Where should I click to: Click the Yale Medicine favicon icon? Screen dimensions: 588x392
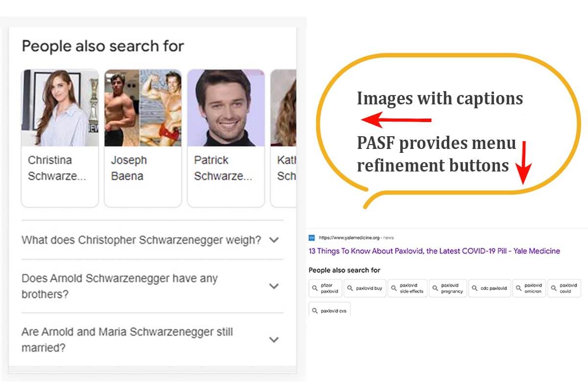311,238
